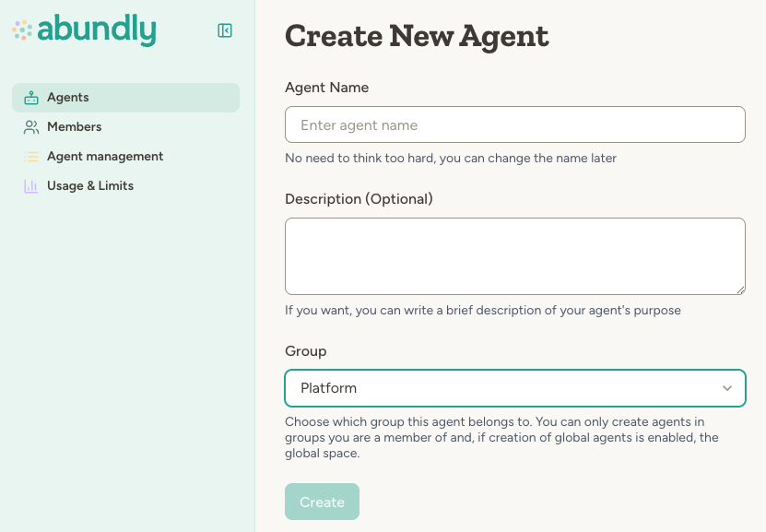Open the Group dropdown showing Platform
The image size is (766, 532).
(515, 388)
